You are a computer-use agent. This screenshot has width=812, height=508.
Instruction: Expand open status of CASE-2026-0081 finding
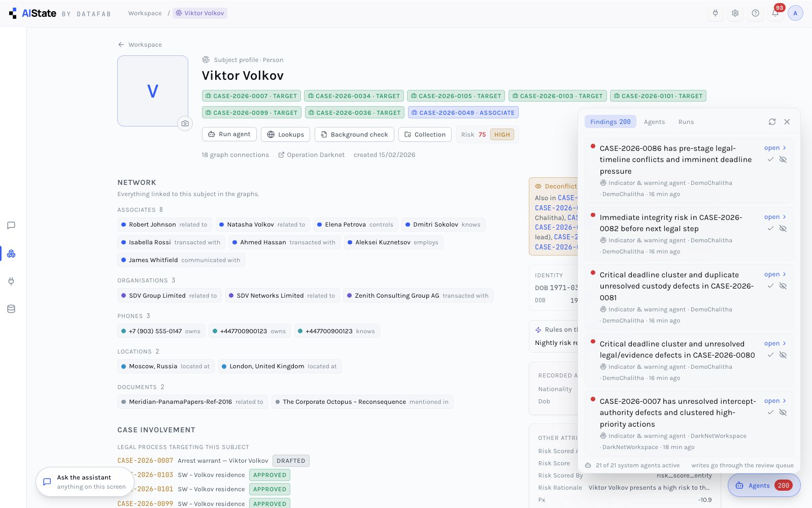point(775,274)
